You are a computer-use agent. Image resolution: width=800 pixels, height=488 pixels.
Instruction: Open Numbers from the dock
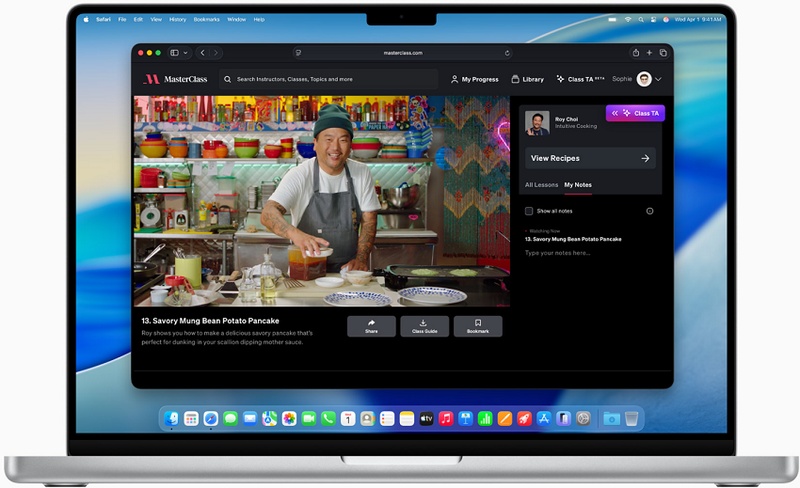(x=485, y=419)
